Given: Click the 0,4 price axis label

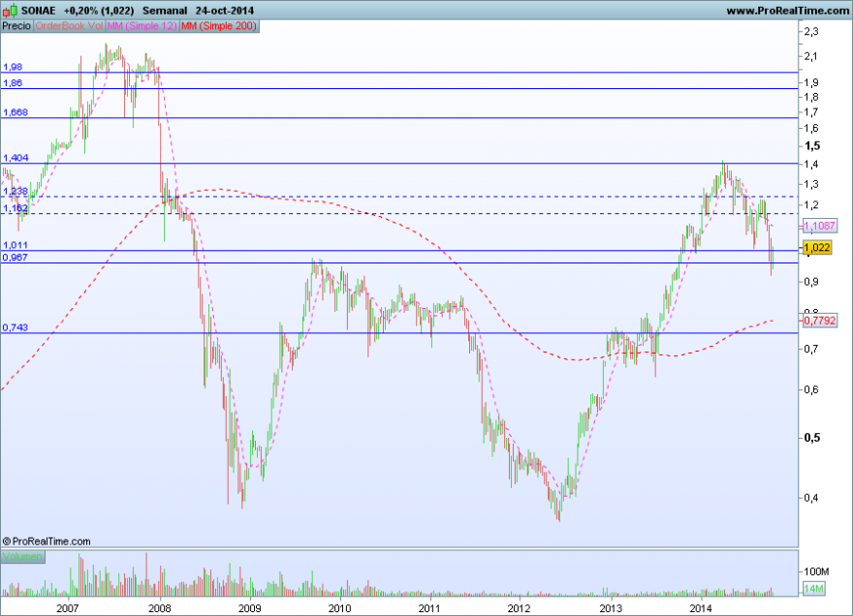Looking at the screenshot, I should (x=811, y=498).
